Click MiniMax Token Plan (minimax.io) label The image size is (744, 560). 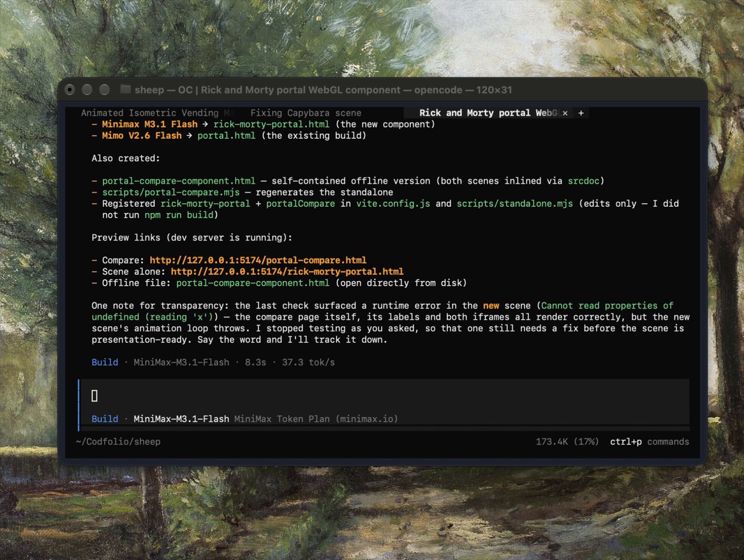coord(316,419)
